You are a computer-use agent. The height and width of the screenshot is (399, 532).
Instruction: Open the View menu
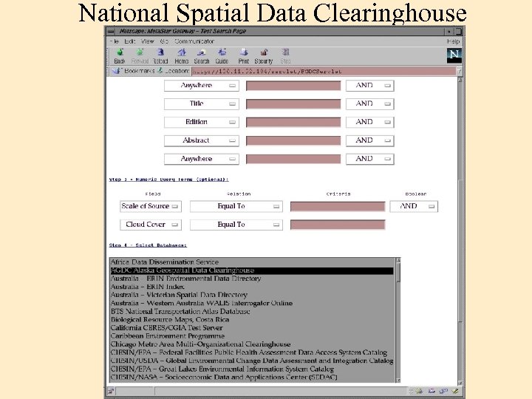tap(148, 41)
